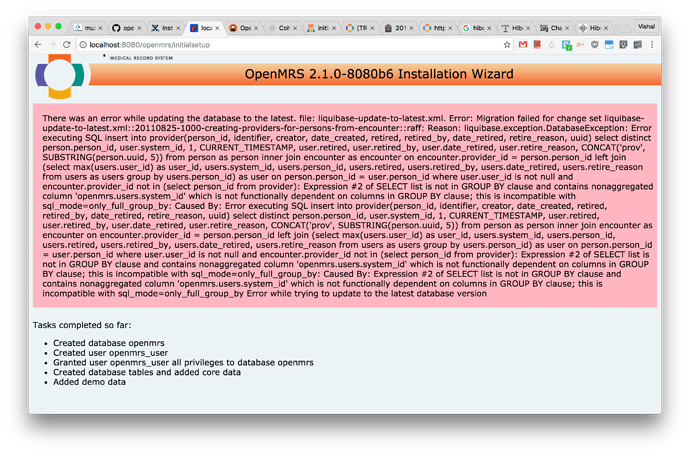Click 'Created database openmrs' list item
Screen dimensions: 690x455
[x=109, y=343]
